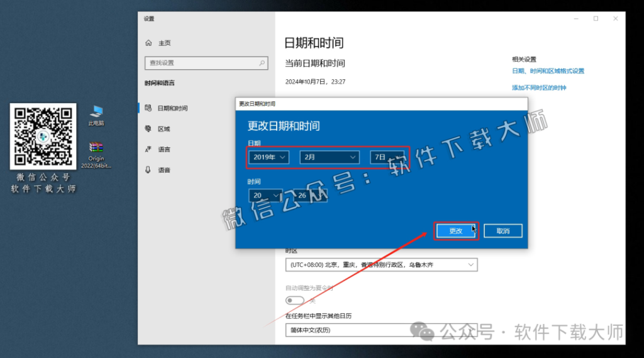The height and width of the screenshot is (358, 644).
Task: Click the 相关设置 heading
Action: (x=524, y=59)
